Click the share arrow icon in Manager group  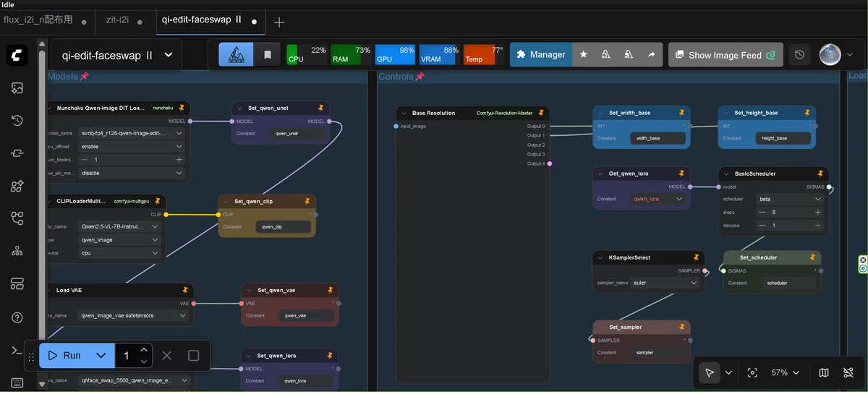pos(651,55)
